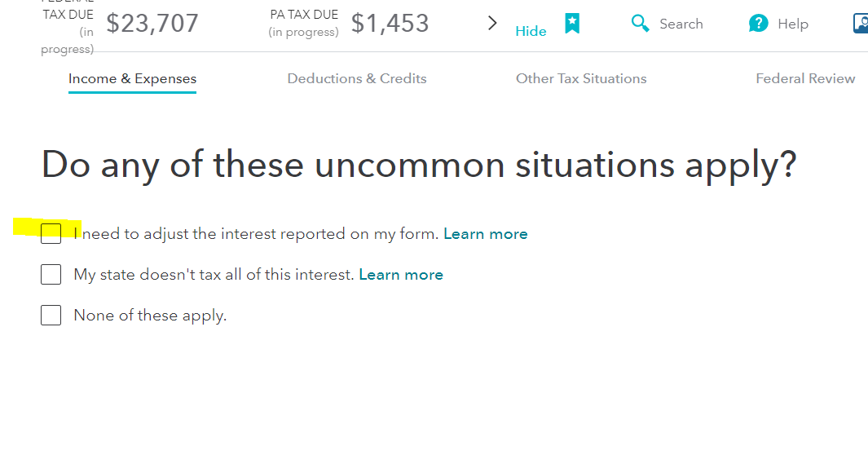This screenshot has height=464, width=868.
Task: Click the question mark help icon
Action: pos(759,24)
